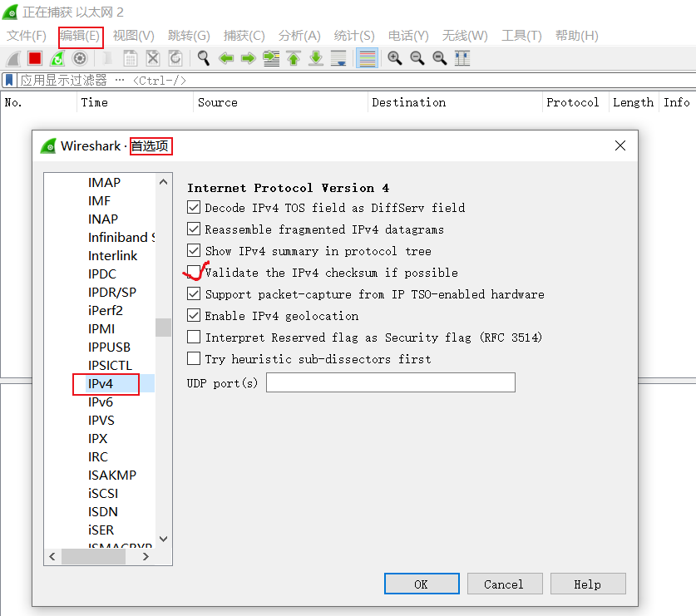Open the 编辑(E) menu
This screenshot has width=696, height=616.
tap(80, 36)
